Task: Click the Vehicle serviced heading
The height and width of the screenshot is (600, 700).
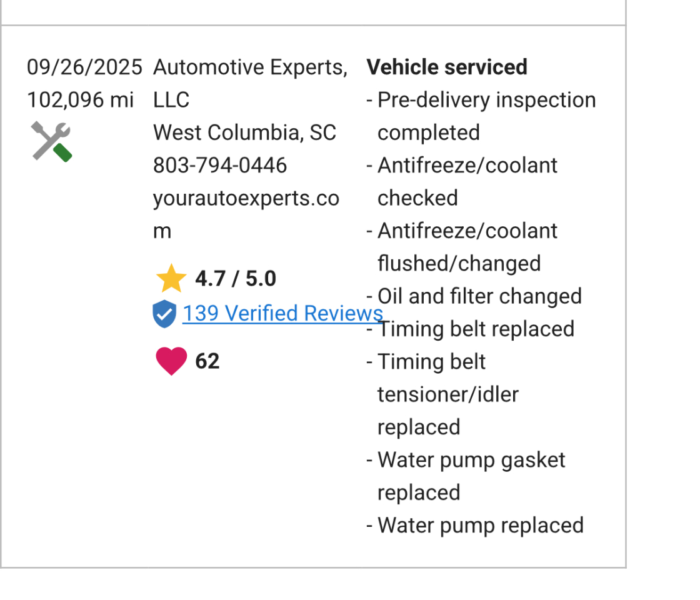Action: (x=447, y=67)
